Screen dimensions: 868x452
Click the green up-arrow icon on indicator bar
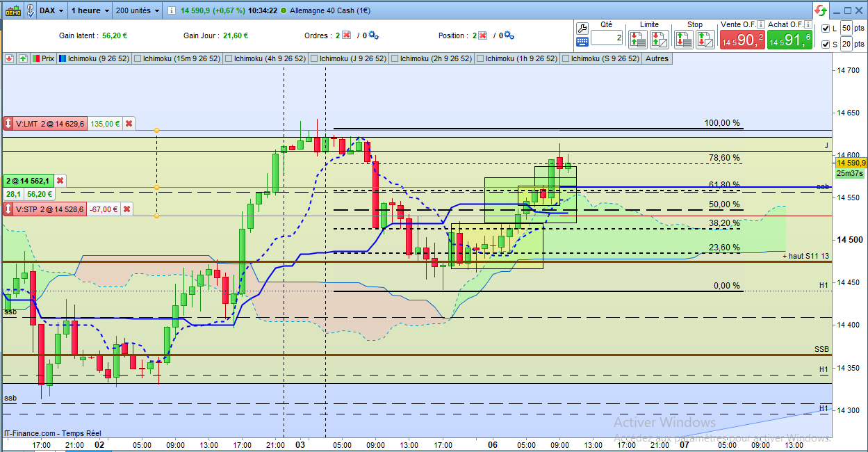pyautogui.click(x=23, y=58)
